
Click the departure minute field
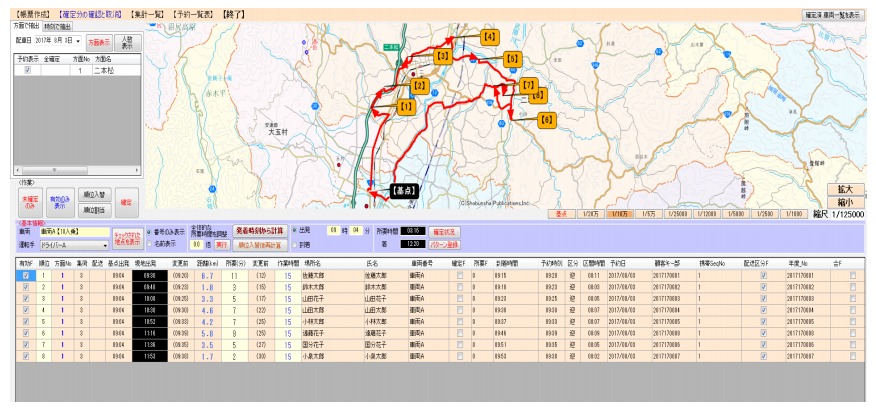tap(355, 230)
